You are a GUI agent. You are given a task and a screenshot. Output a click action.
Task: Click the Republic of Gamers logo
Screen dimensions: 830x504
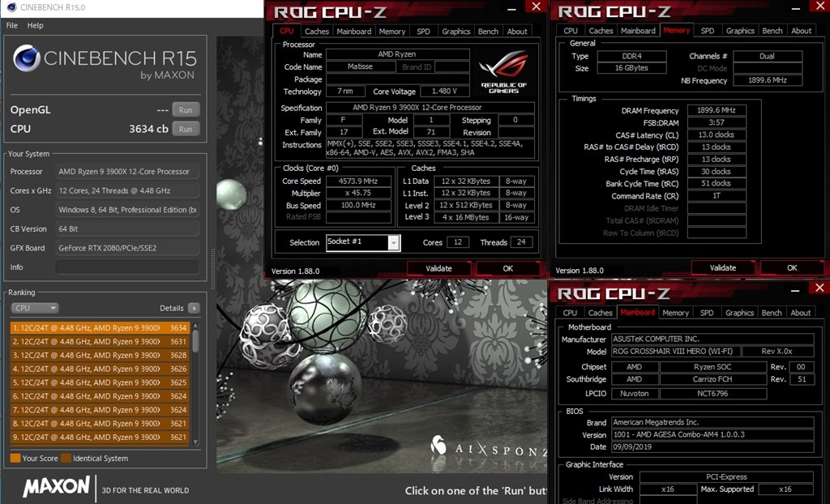click(x=503, y=71)
